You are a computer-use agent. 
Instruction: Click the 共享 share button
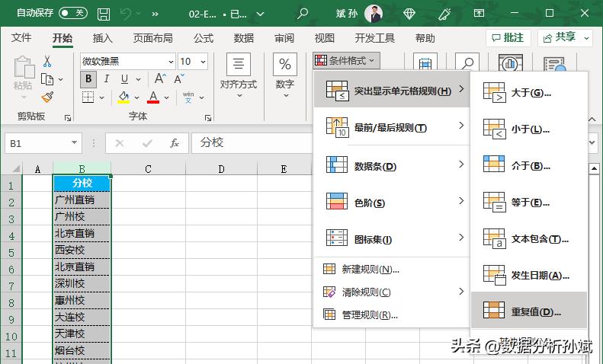pyautogui.click(x=565, y=37)
